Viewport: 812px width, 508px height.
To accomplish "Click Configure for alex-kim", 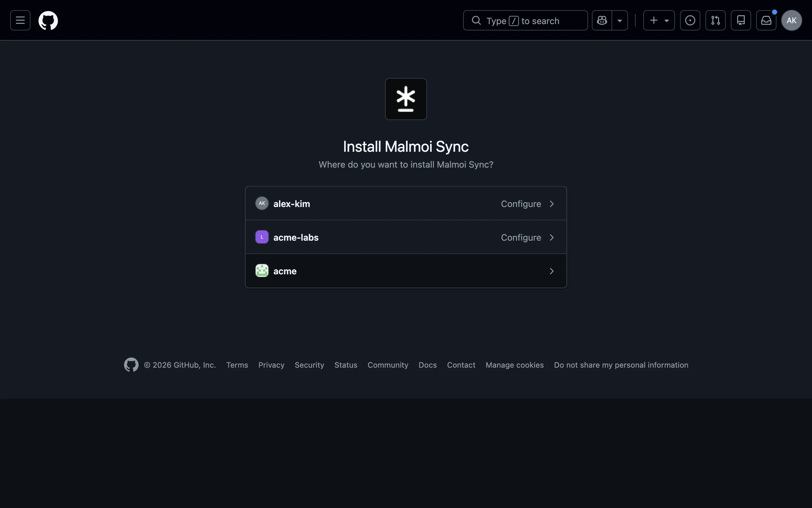I will pos(521,204).
